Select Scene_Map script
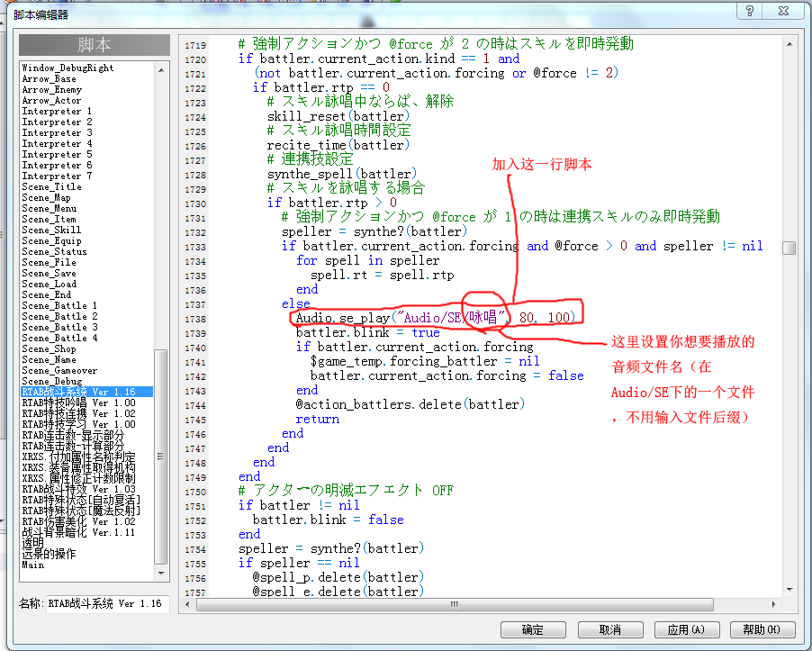The height and width of the screenshot is (651, 812). click(x=46, y=198)
